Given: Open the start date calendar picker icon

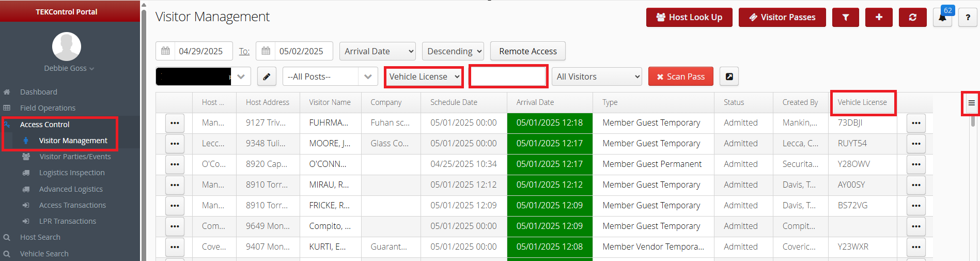Looking at the screenshot, I should point(165,51).
